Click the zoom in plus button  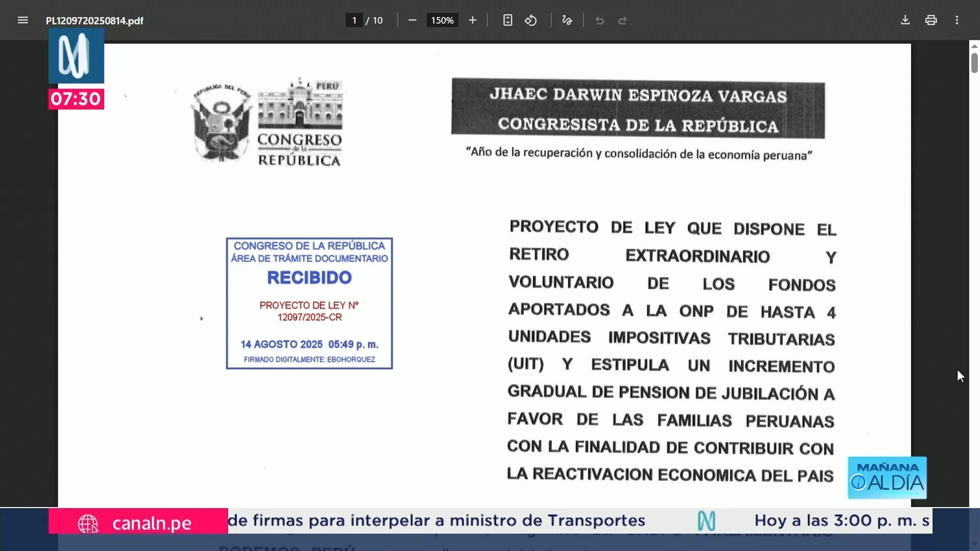click(x=473, y=20)
